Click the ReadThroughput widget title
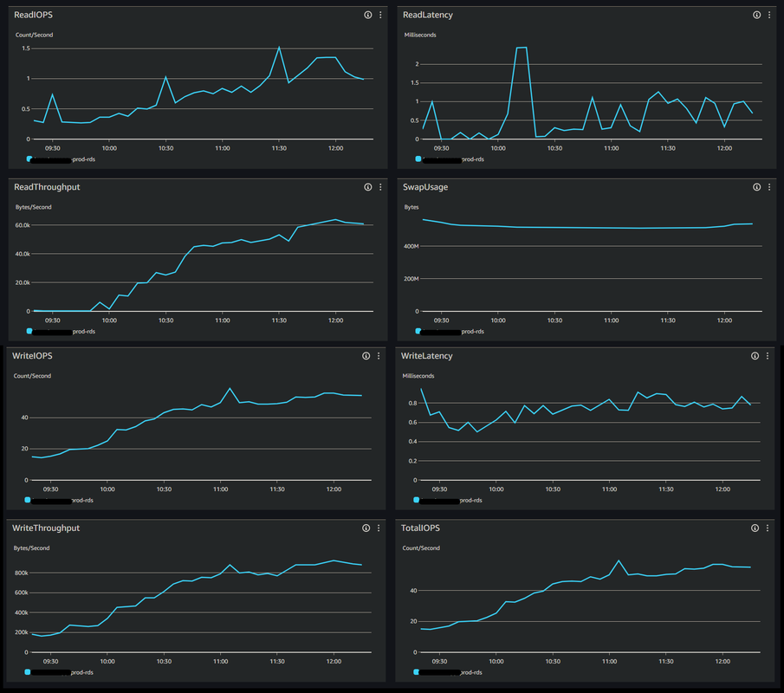 (x=47, y=187)
